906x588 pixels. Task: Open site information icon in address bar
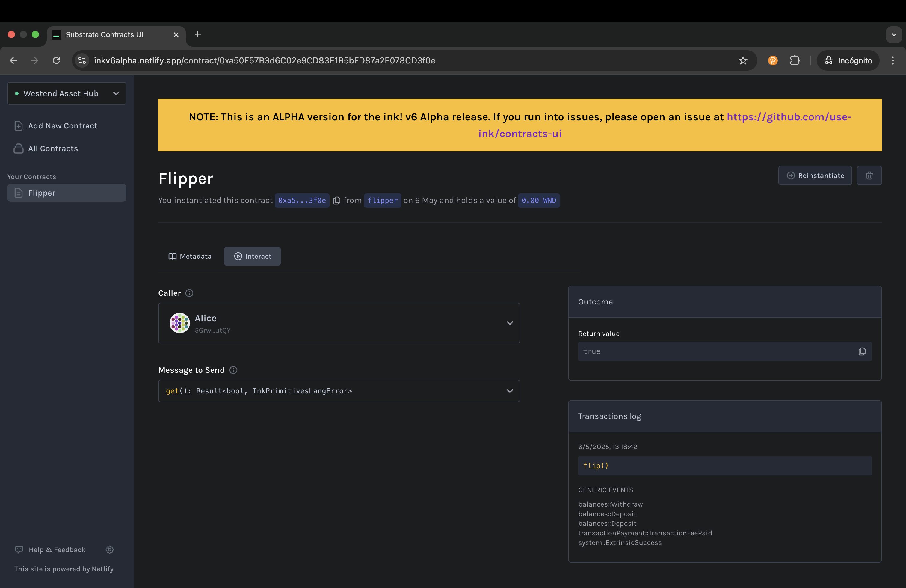point(82,60)
